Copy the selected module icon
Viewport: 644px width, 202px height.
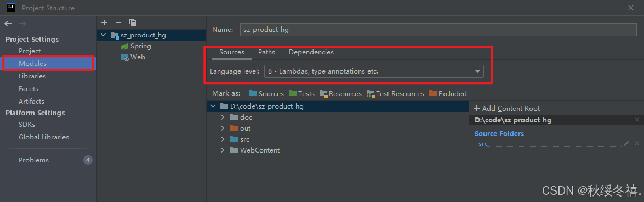pos(132,23)
